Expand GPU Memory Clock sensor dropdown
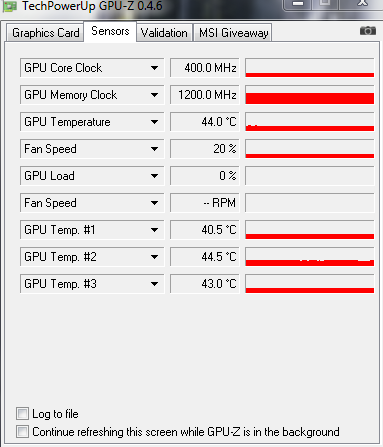The width and height of the screenshot is (383, 447). tap(154, 95)
